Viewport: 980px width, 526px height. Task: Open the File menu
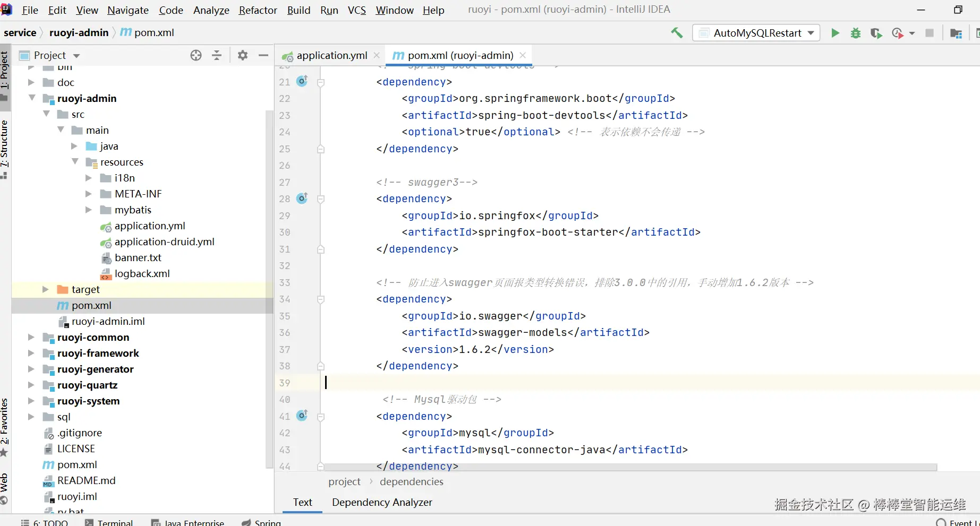(x=30, y=10)
